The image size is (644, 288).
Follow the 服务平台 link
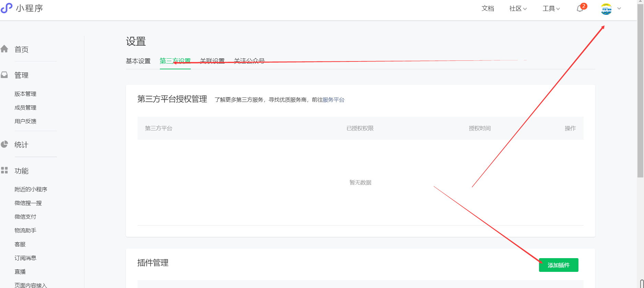point(333,100)
